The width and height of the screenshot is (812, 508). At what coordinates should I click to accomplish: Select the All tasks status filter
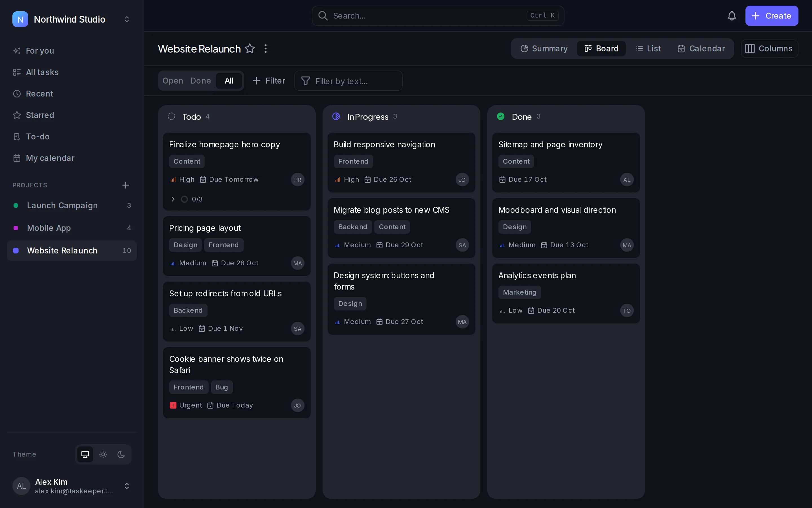[x=229, y=81]
